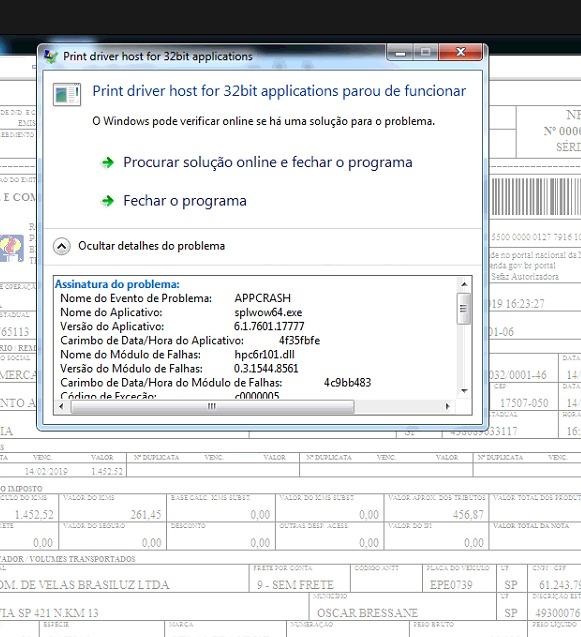Click version value '6.1.7601.17777'

(269, 326)
